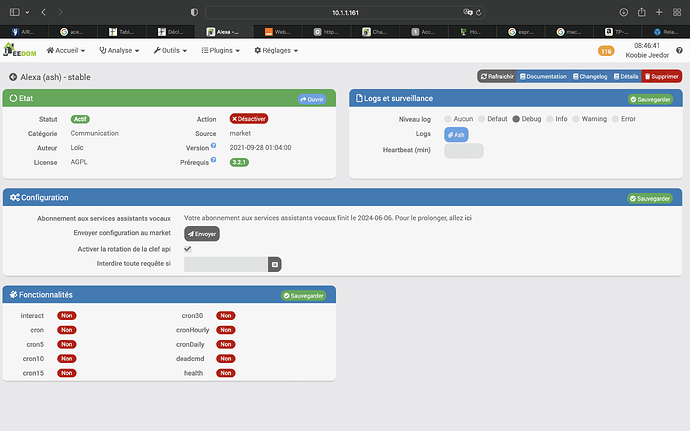Select Info log level
The height and width of the screenshot is (431, 690).
click(550, 119)
